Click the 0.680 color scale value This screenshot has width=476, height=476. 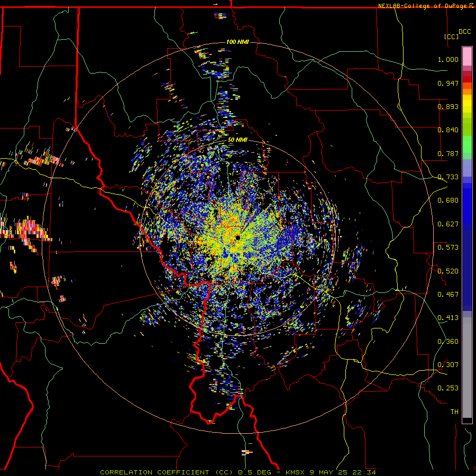coord(448,200)
